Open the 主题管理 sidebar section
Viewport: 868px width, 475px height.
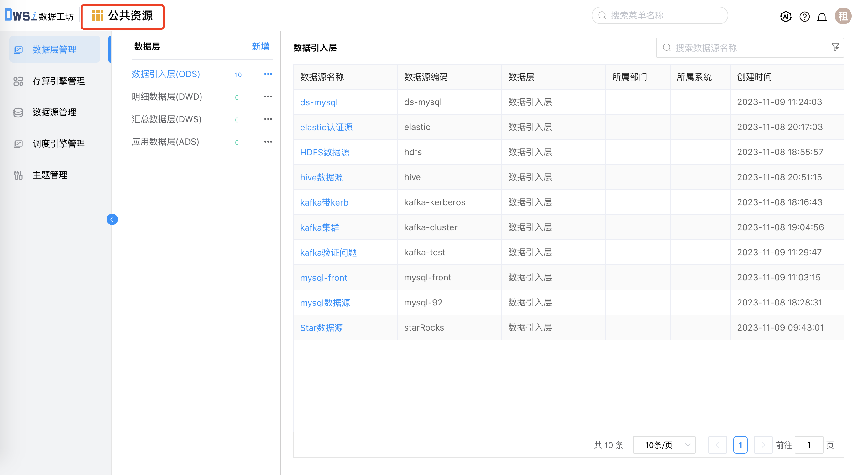coord(50,175)
